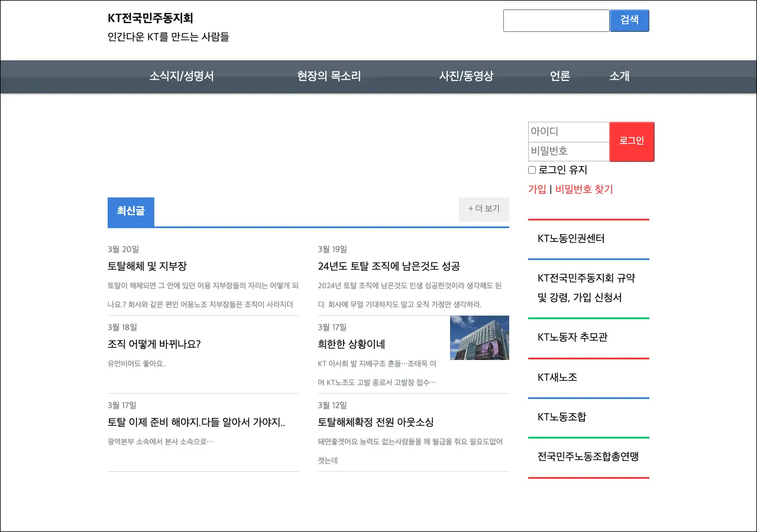Open the 현장의 목소리 menu
This screenshot has height=532, width=757.
[329, 76]
